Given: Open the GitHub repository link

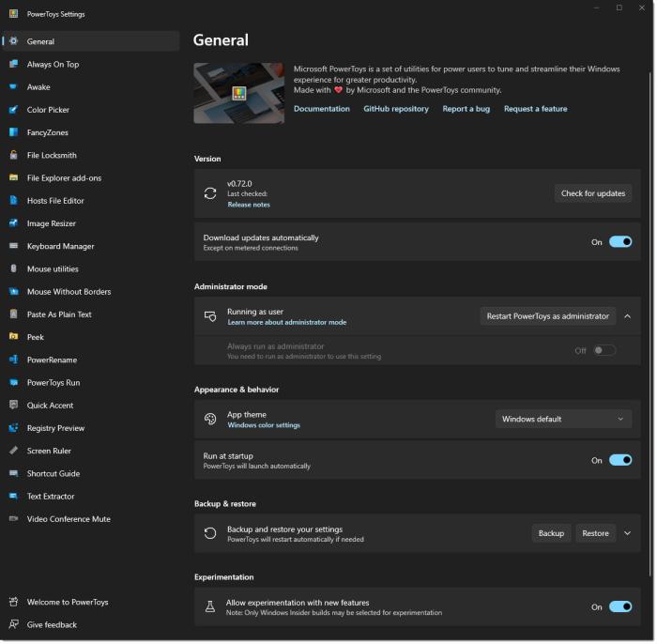Looking at the screenshot, I should click(396, 109).
